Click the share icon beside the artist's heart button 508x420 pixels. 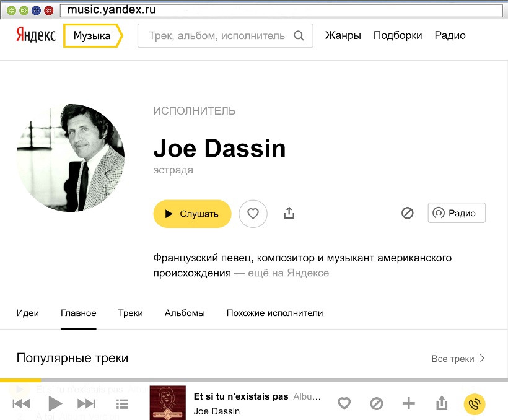click(x=289, y=214)
